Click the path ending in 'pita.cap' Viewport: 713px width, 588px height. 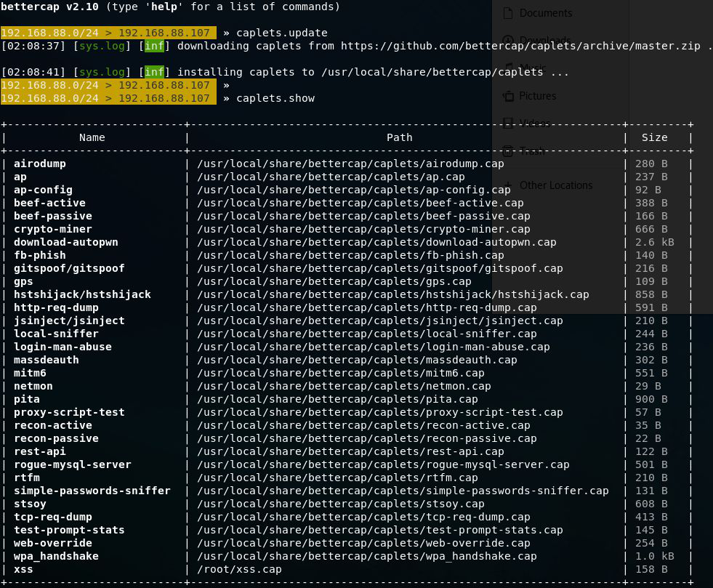pyautogui.click(x=338, y=399)
